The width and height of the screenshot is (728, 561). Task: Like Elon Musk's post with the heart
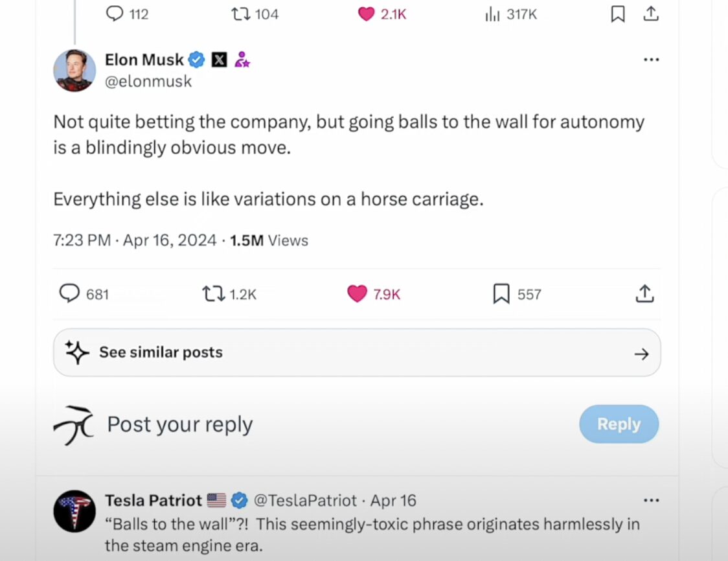[x=358, y=294]
